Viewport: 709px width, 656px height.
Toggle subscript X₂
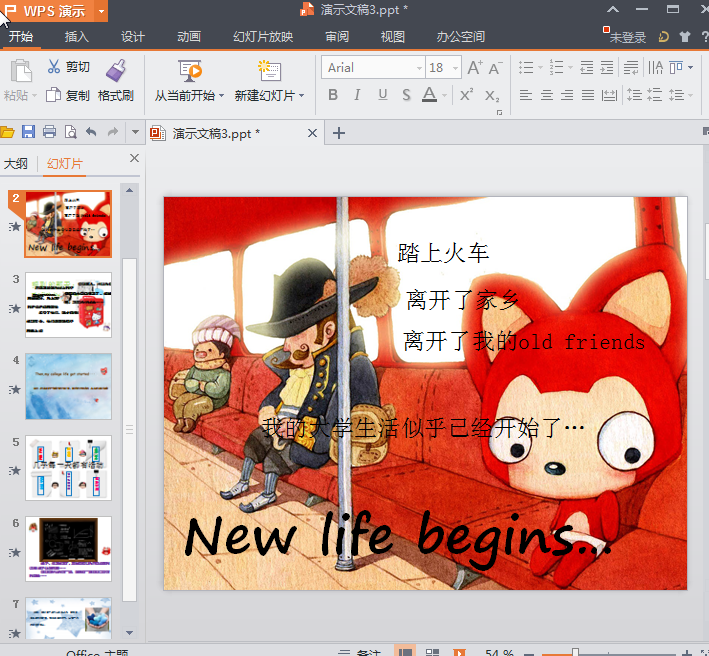tap(492, 96)
